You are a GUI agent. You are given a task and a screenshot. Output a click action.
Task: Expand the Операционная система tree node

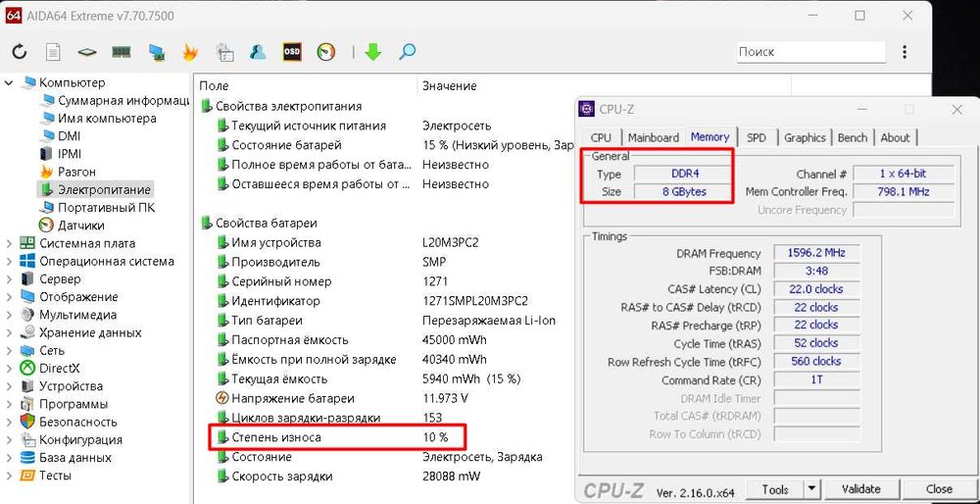[9, 262]
